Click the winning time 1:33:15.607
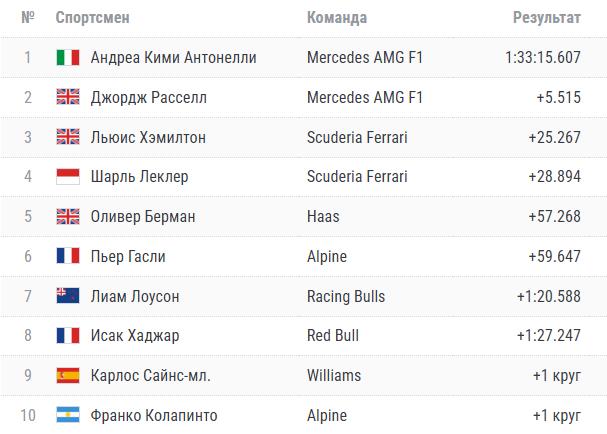This screenshot has height=434, width=607. coord(543,58)
